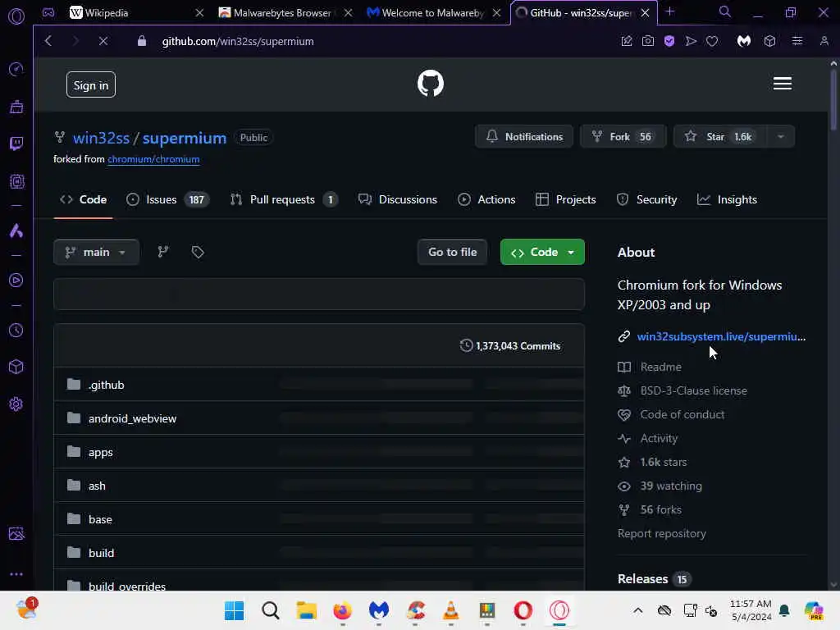840x630 pixels.
Task: Open the hamburger navigation menu
Action: click(x=782, y=84)
